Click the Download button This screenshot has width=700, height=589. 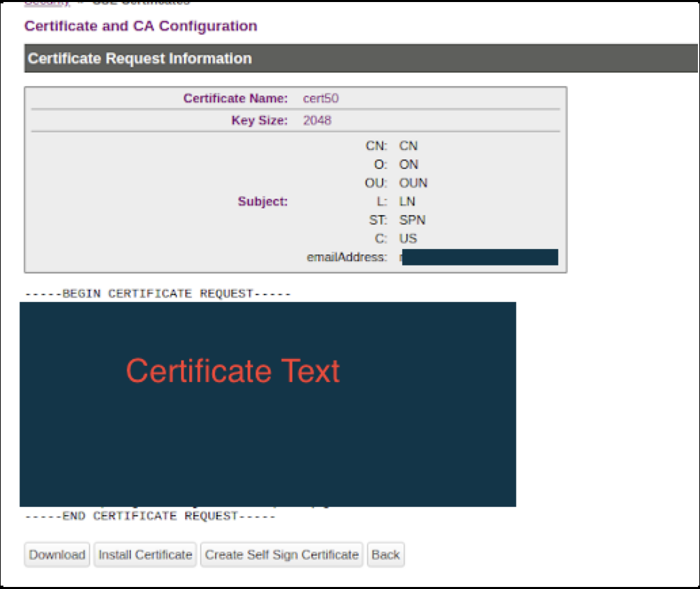pyautogui.click(x=57, y=554)
